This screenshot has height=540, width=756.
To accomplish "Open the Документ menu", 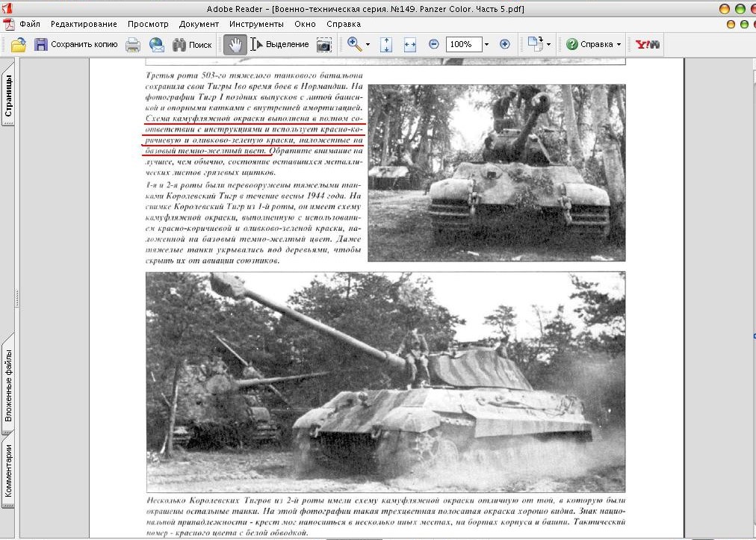I will 199,24.
